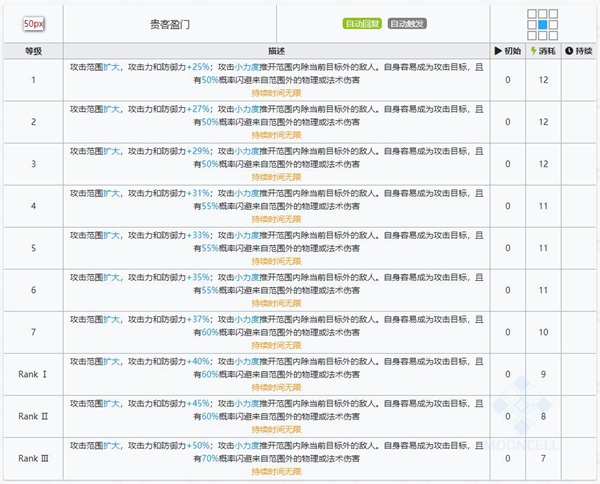Click the initial value 0 in level 1 row

pyautogui.click(x=508, y=80)
